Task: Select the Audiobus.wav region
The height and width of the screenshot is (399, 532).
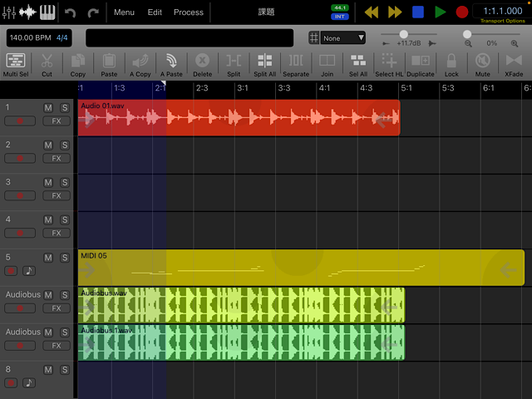Action: [241, 305]
